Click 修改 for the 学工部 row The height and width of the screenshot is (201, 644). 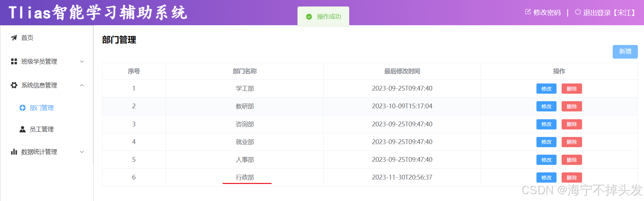point(546,89)
